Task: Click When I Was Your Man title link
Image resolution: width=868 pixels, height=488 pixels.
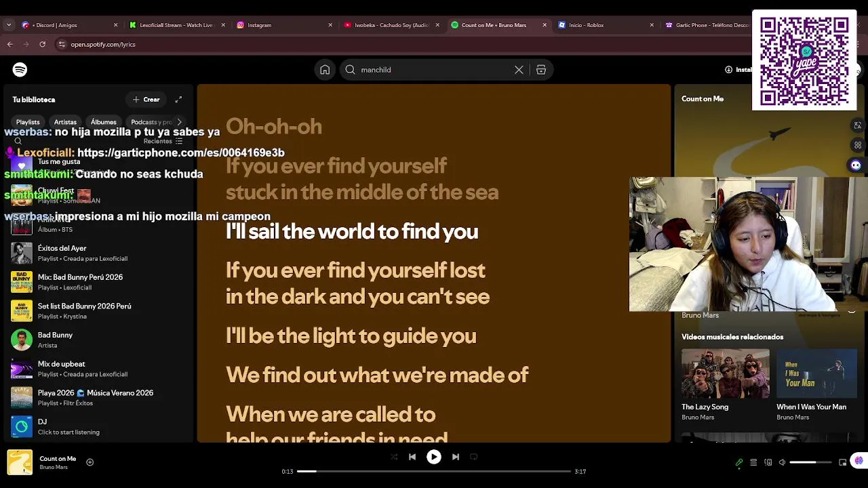Action: coord(812,407)
